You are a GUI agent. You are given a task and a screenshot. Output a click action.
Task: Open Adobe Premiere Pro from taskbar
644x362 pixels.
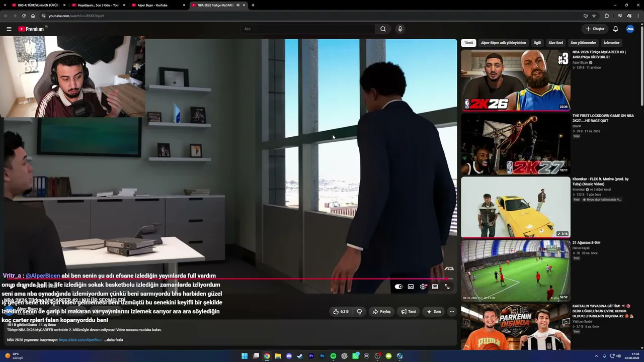click(311, 356)
